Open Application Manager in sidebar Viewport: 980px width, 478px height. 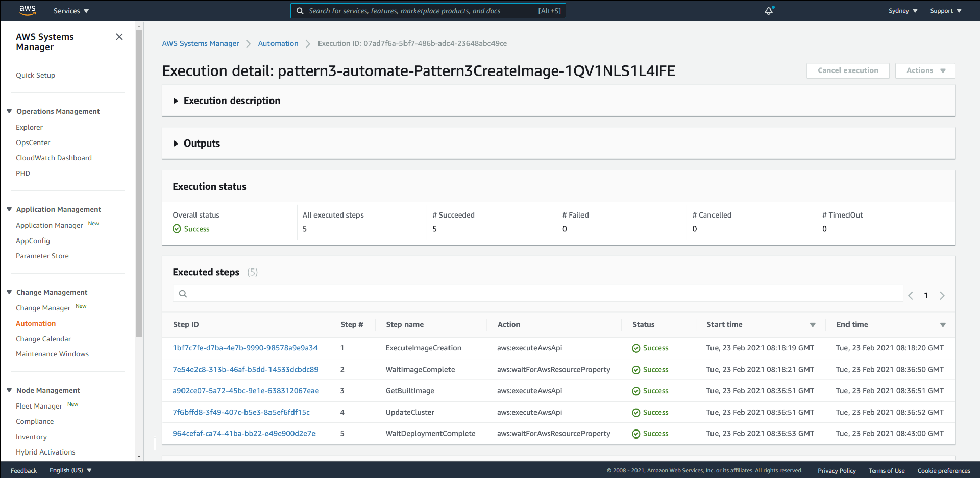pyautogui.click(x=49, y=225)
